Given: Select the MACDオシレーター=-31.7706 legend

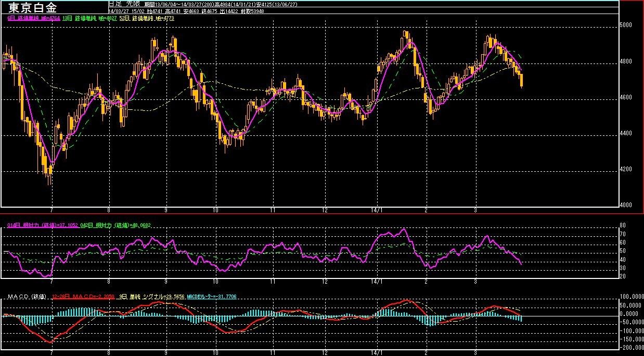Looking at the screenshot, I should [211, 297].
